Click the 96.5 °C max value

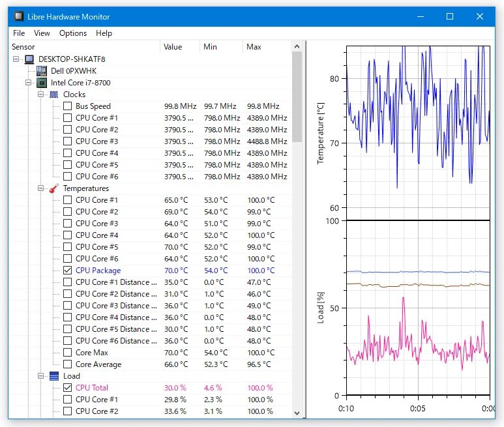point(259,364)
